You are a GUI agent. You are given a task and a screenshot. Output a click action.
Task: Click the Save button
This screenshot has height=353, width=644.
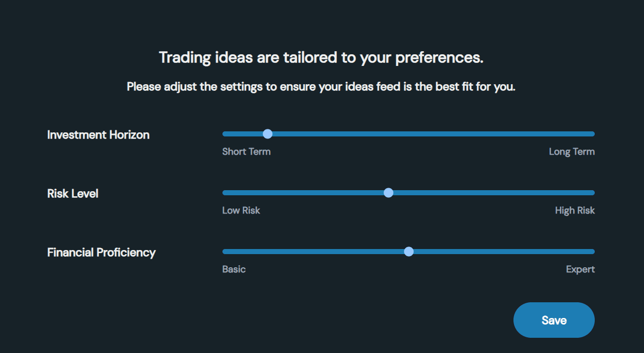point(554,320)
